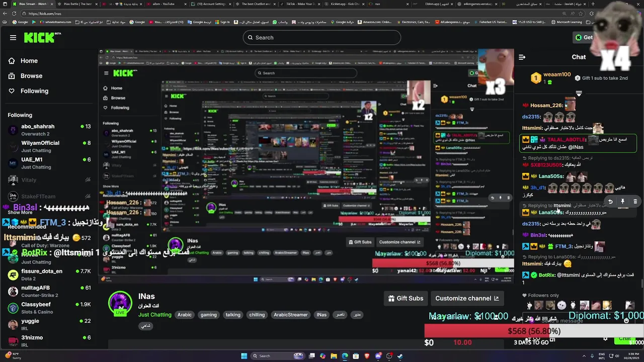Open abo_shahrah channel in Following list

(49, 130)
